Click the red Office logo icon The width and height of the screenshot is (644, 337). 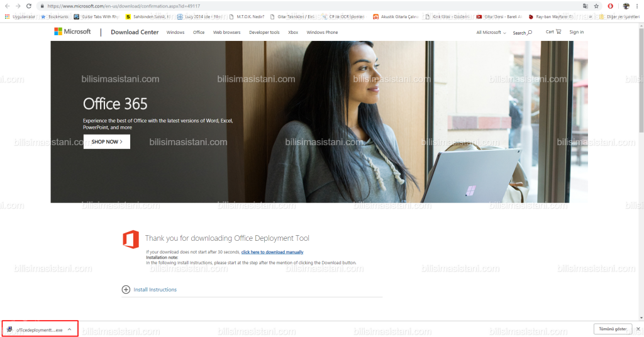131,240
